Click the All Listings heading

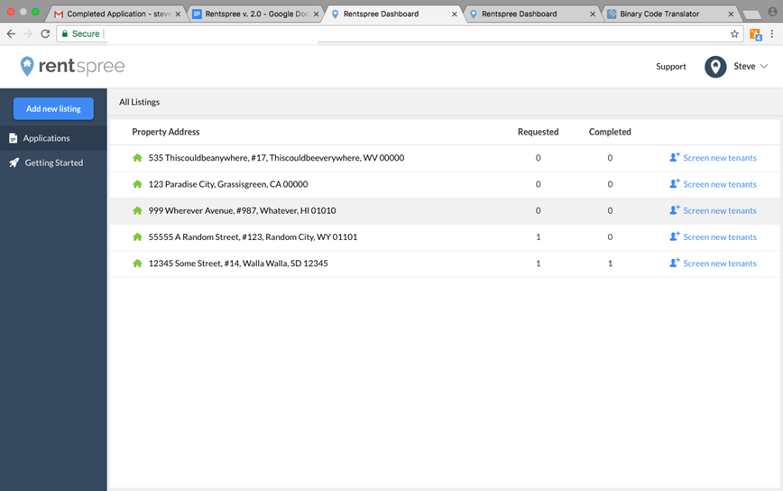click(139, 102)
